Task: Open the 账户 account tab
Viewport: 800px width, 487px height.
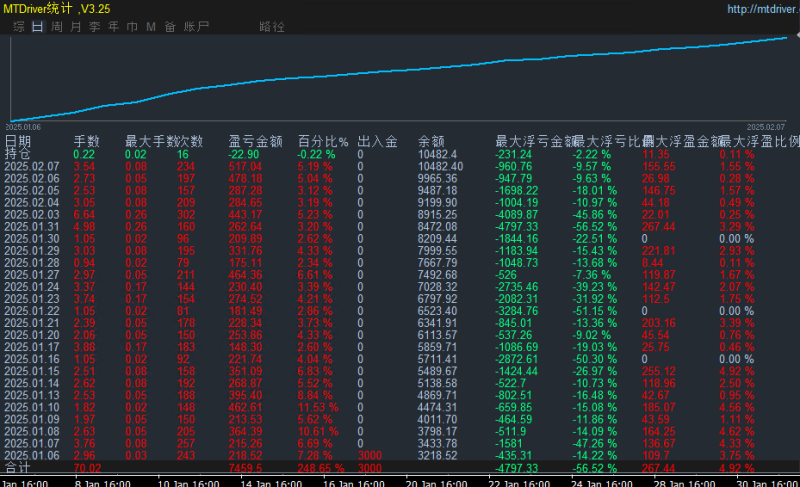Action: pos(196,27)
